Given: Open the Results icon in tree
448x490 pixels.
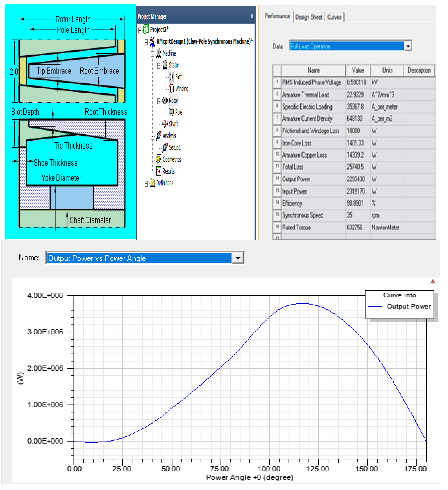Looking at the screenshot, I should click(x=159, y=171).
